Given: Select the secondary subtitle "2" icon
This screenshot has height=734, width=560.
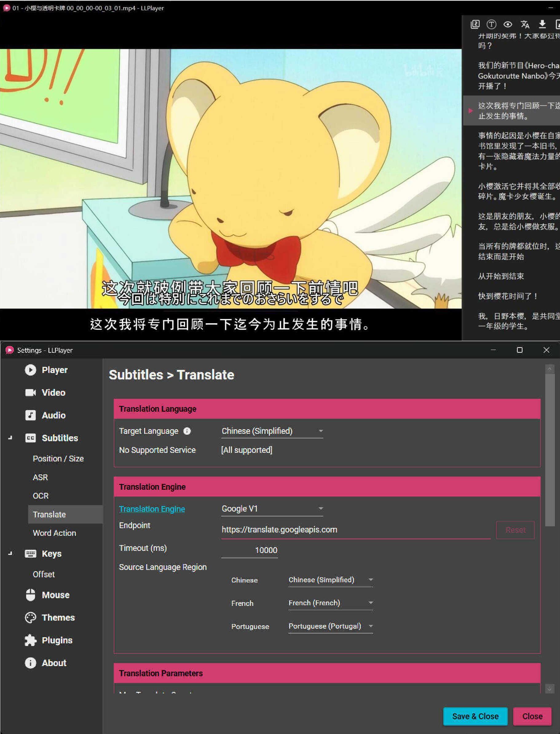Looking at the screenshot, I should tap(475, 24).
